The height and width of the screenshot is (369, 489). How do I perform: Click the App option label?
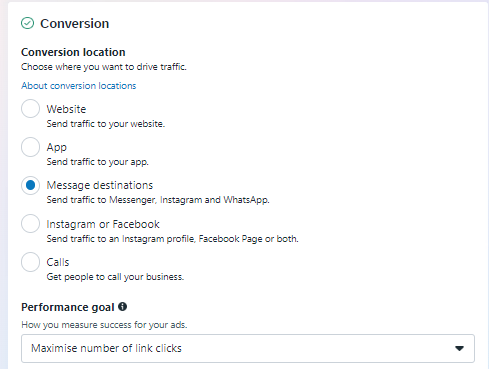57,147
